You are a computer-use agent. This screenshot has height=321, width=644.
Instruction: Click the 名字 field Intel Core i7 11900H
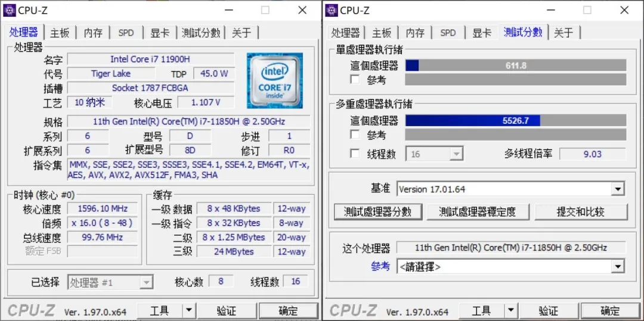tap(150, 60)
